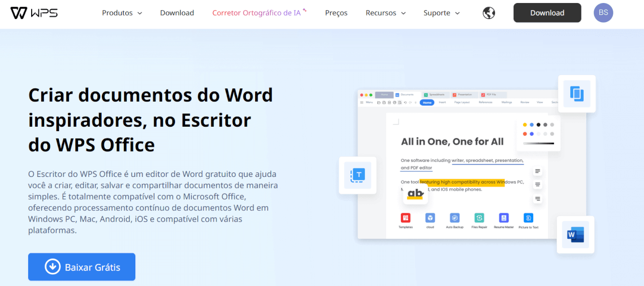The image size is (644, 286).
Task: Click the WPS logo
Action: pos(34,13)
